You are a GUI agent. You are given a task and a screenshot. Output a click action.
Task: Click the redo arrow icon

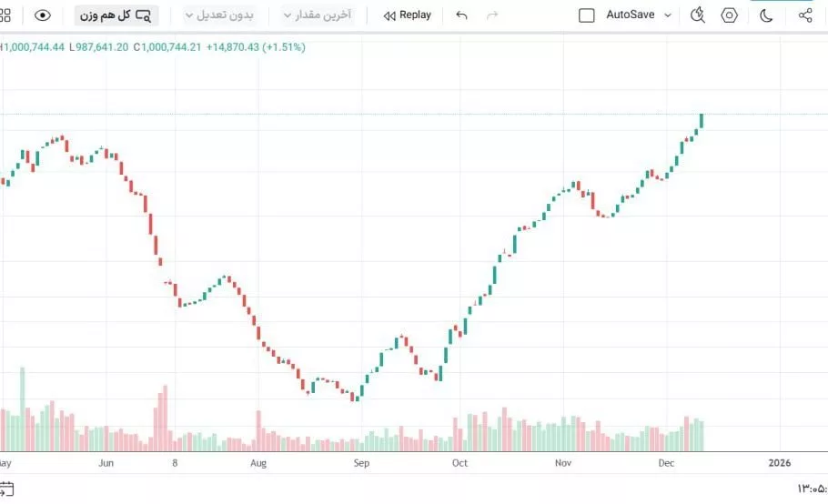[x=493, y=15]
